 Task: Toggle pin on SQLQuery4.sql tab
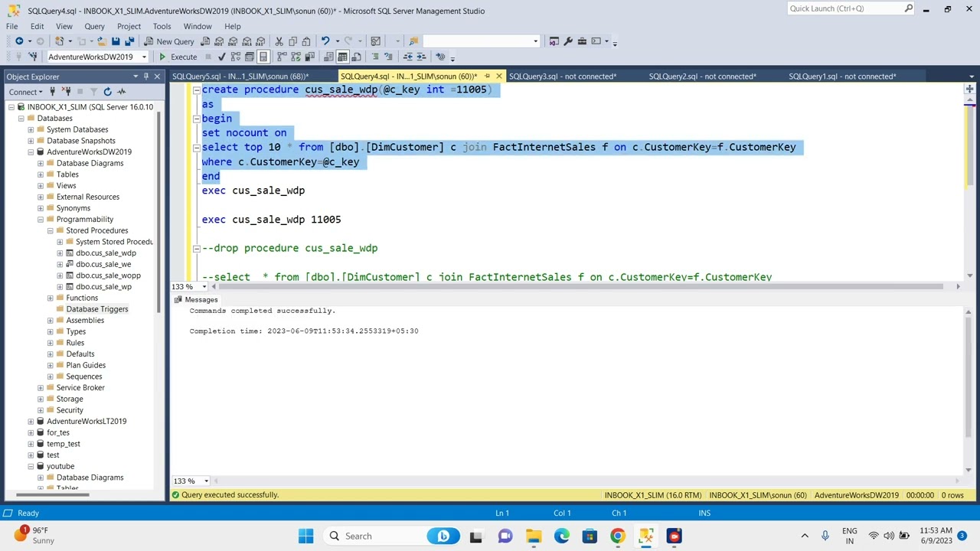tap(487, 77)
